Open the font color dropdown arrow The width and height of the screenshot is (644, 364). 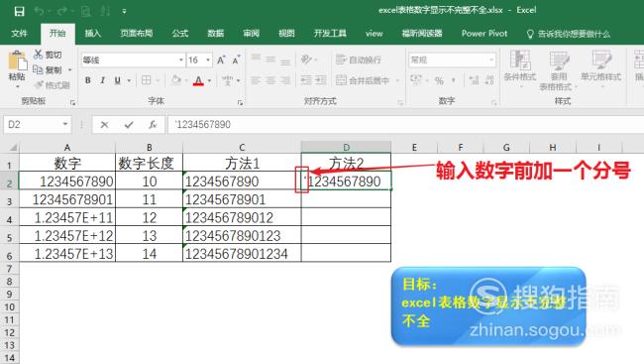tap(209, 80)
